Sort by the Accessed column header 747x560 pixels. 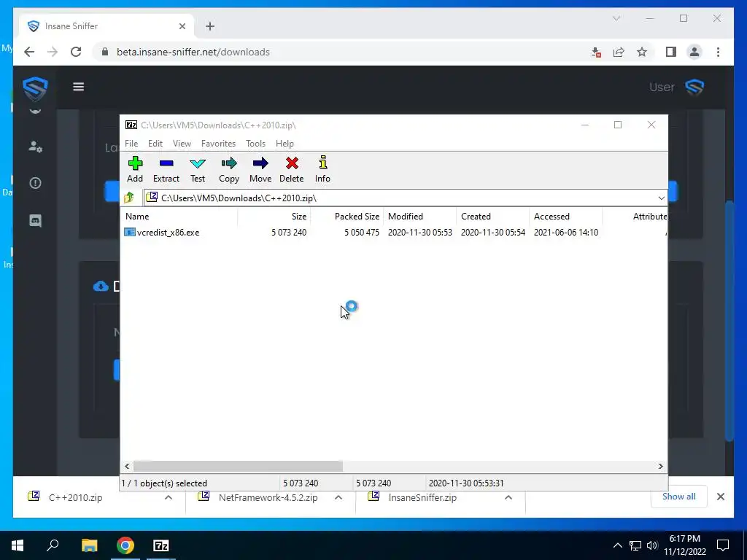pyautogui.click(x=565, y=216)
